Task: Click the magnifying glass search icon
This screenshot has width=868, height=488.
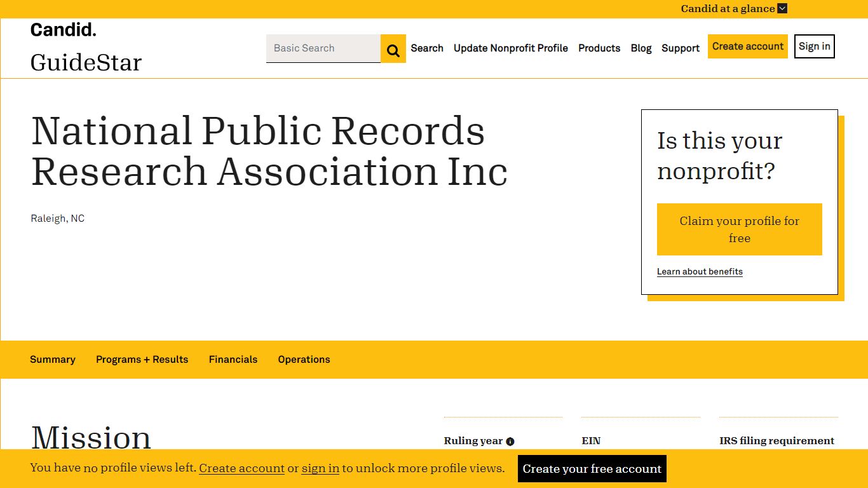Action: pyautogui.click(x=393, y=49)
